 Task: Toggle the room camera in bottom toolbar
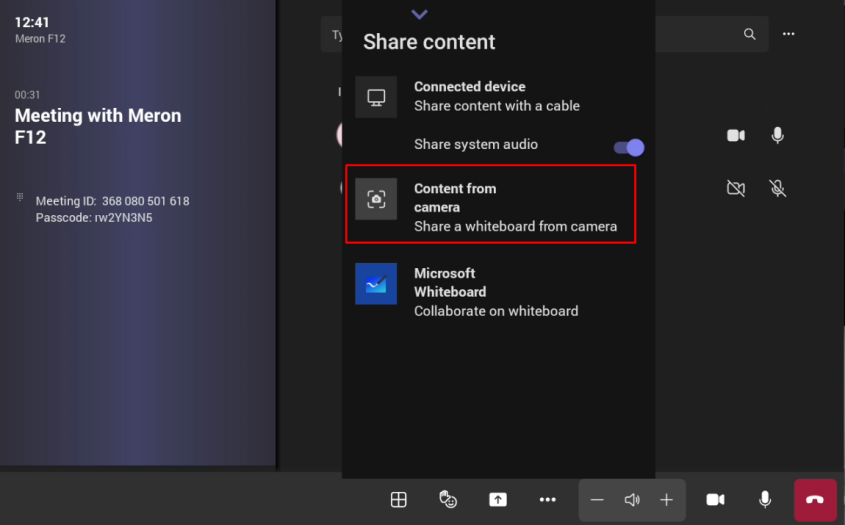tap(715, 500)
